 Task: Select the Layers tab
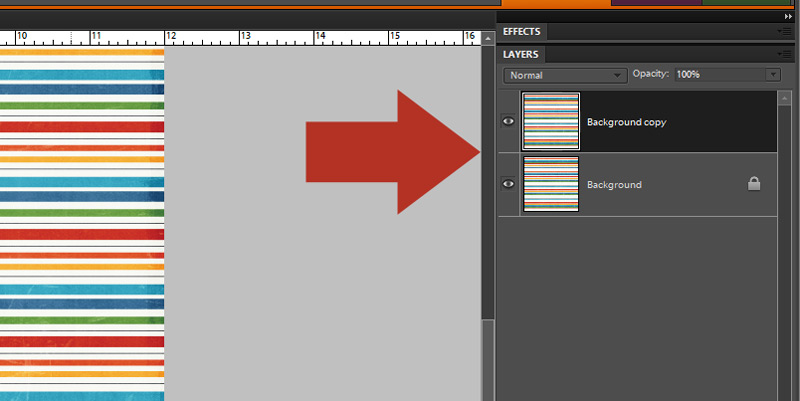tap(520, 54)
